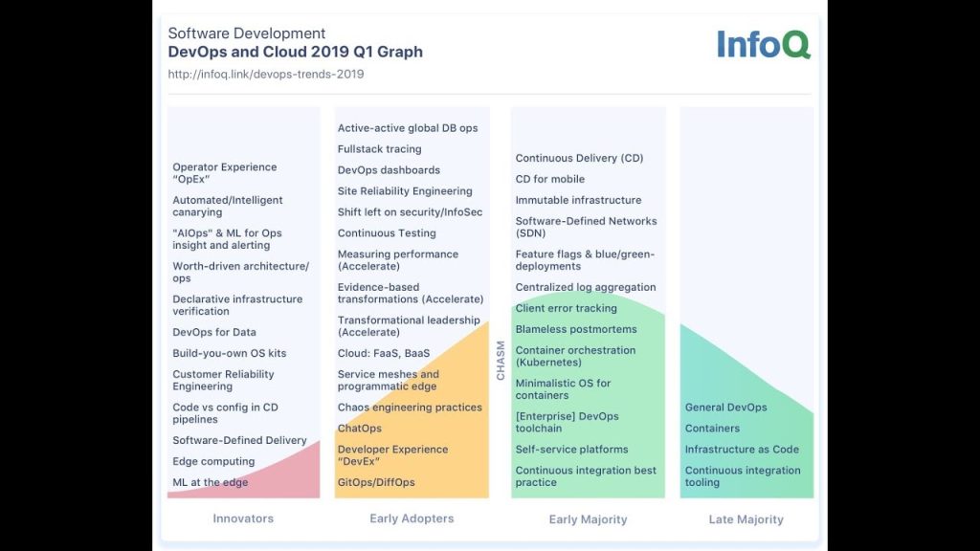Open the infoq.link/devops-trends-2019 URL

266,75
